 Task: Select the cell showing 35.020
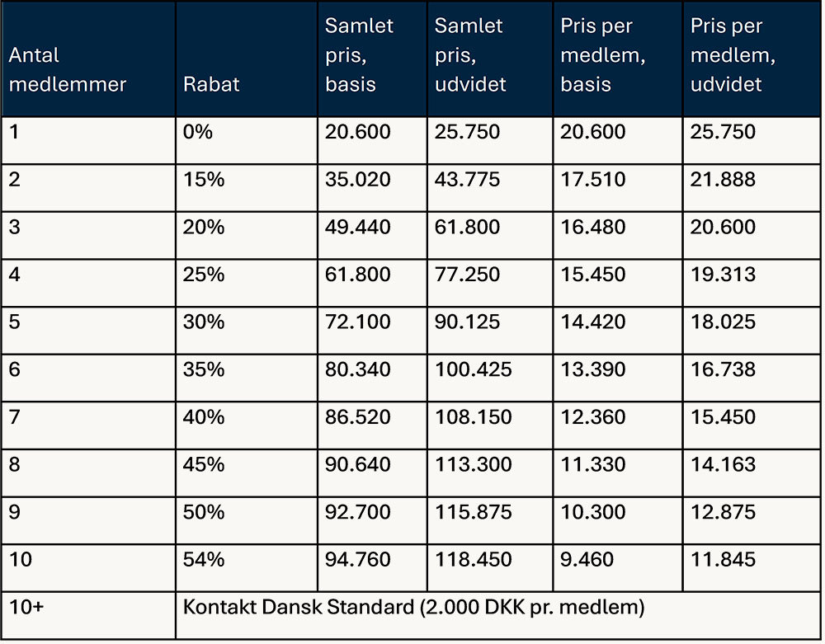tap(358, 180)
